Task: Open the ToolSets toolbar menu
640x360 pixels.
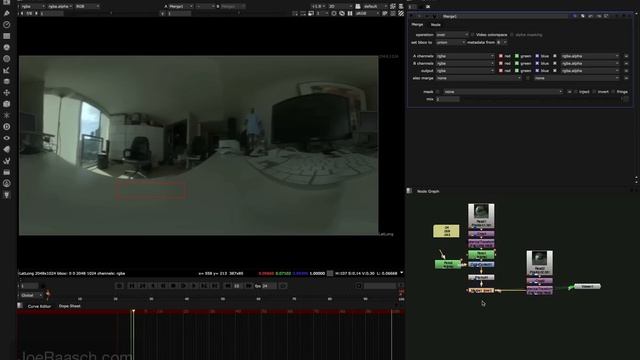Action: click(7, 161)
